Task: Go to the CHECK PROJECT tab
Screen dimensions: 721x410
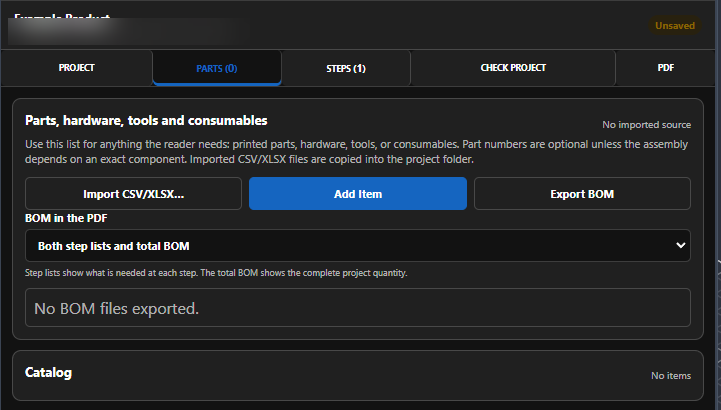Action: [x=513, y=68]
